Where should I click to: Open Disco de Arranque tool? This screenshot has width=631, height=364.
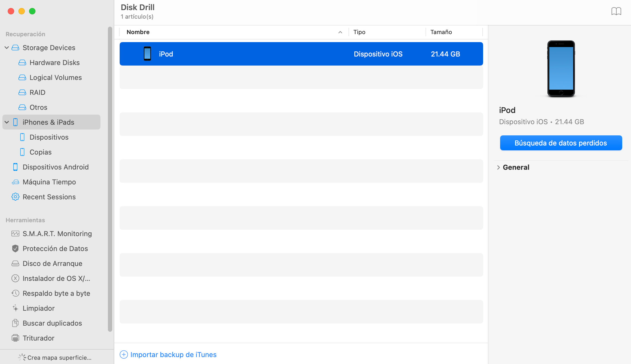pyautogui.click(x=52, y=264)
